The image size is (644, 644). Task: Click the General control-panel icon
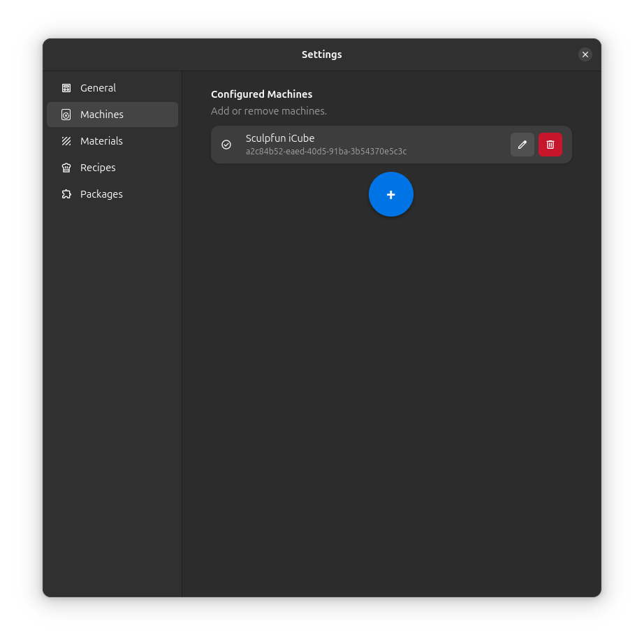click(x=66, y=87)
